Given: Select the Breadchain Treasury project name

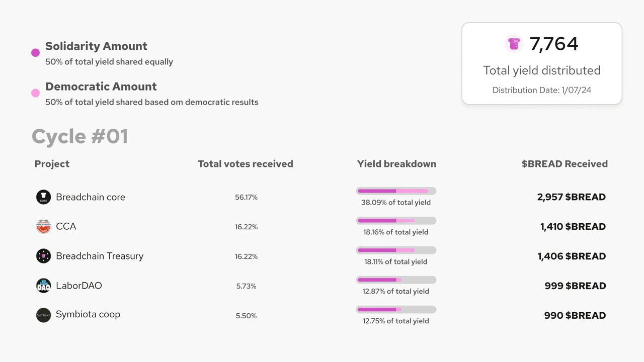Looking at the screenshot, I should coord(100,256).
